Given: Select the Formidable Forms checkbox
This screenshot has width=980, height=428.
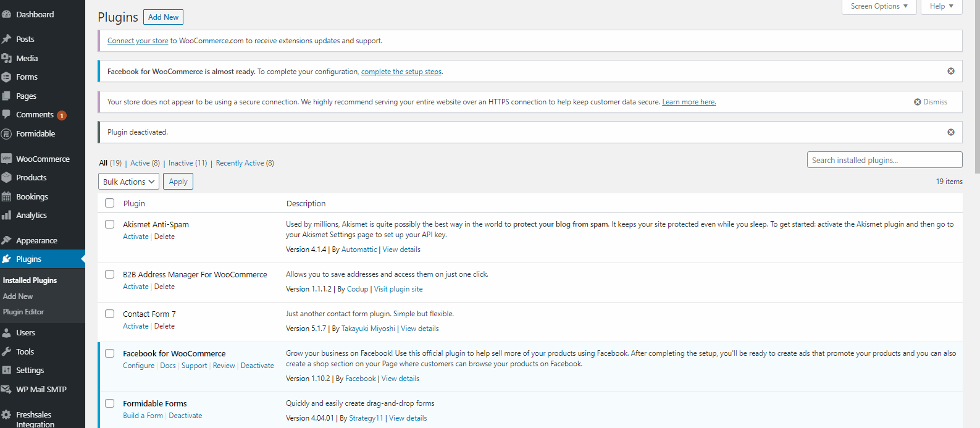Looking at the screenshot, I should coord(110,403).
